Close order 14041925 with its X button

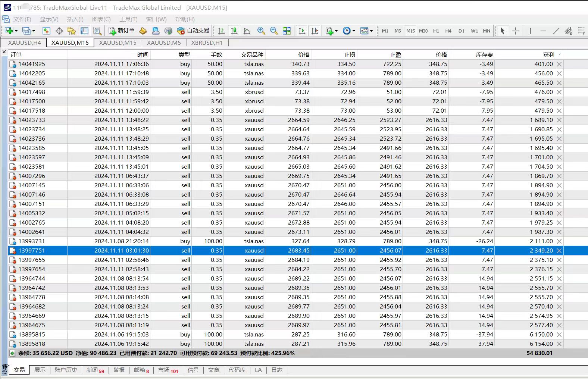559,64
